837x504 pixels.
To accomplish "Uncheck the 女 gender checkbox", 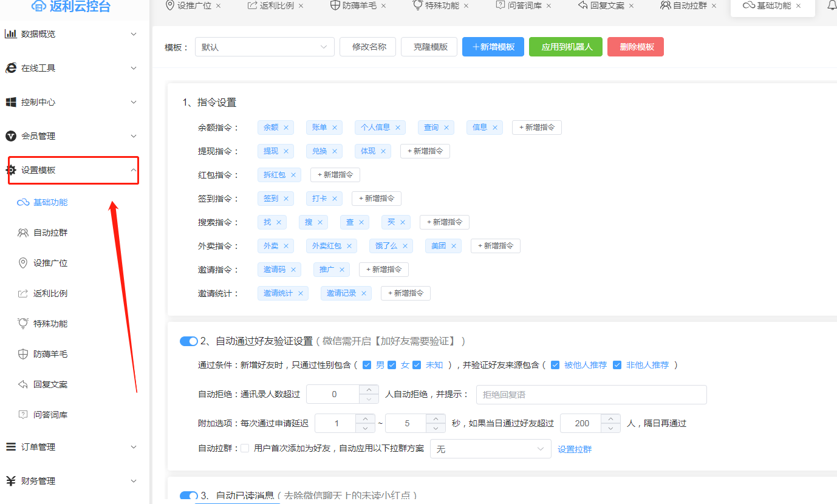I will coord(392,365).
